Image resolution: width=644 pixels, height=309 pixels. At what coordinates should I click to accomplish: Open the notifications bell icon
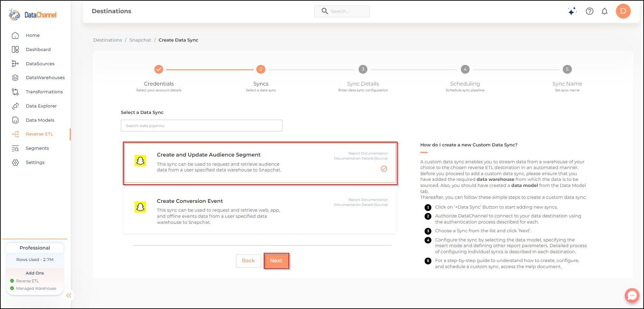pyautogui.click(x=604, y=11)
